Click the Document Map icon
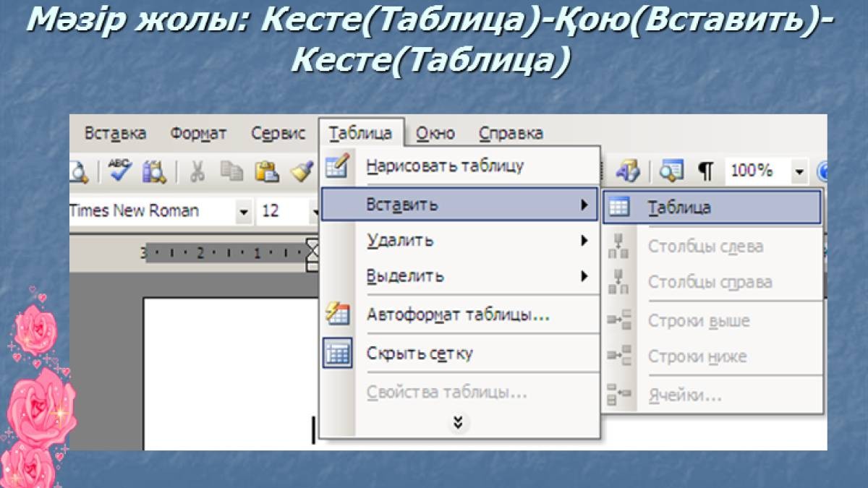Image resolution: width=868 pixels, height=488 pixels. (x=671, y=171)
